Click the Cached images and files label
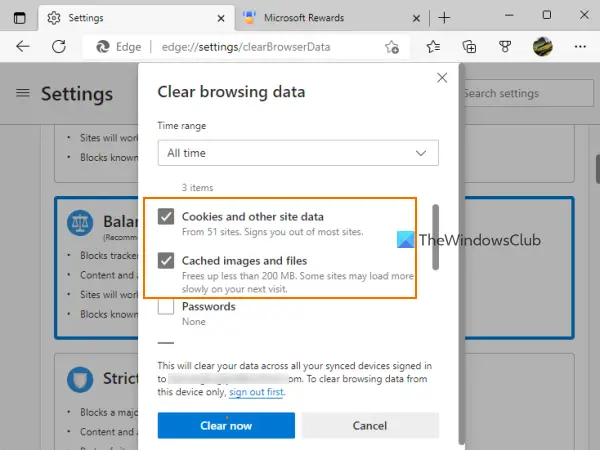The width and height of the screenshot is (600, 450). 244,261
